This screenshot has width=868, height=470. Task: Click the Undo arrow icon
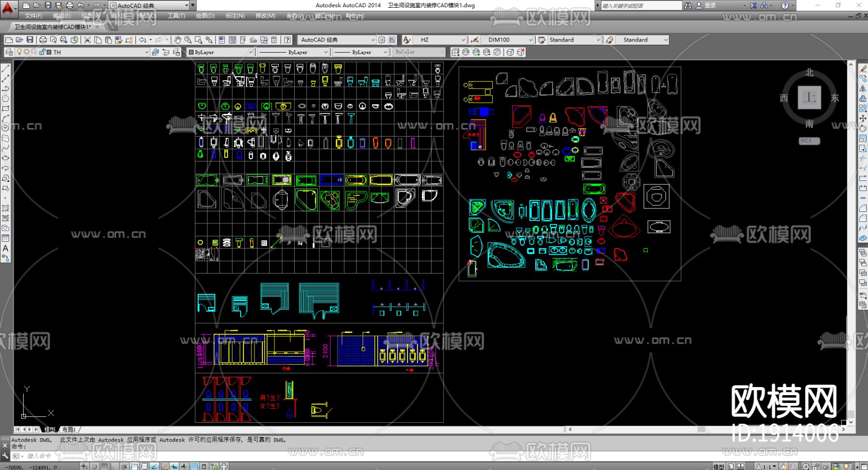[x=143, y=40]
